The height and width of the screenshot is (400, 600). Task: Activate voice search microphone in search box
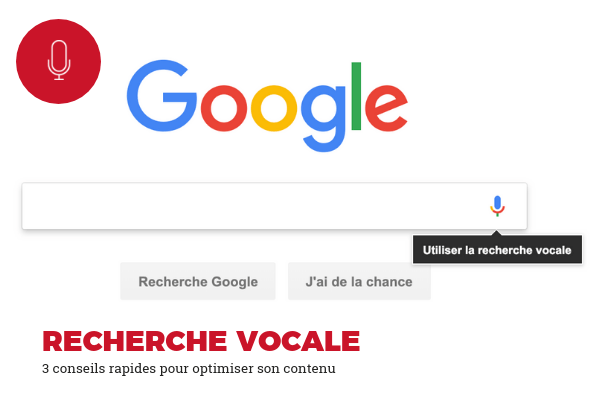click(x=497, y=206)
